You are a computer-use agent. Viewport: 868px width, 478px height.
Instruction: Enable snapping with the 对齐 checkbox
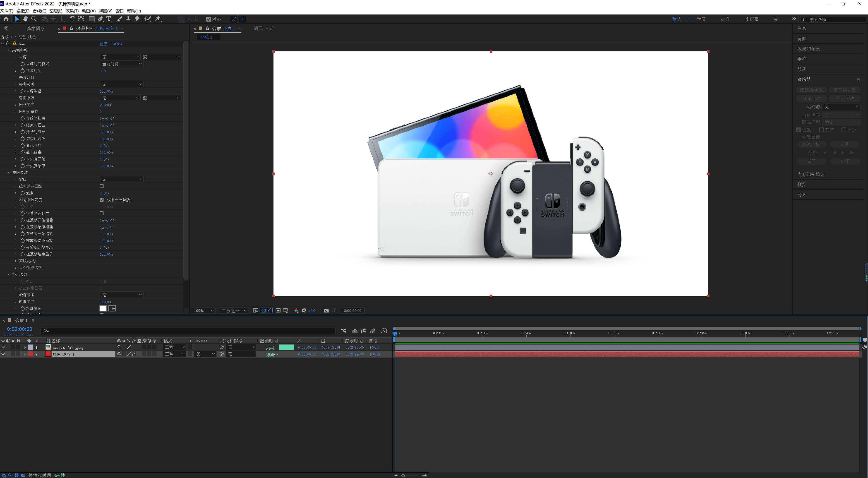point(209,19)
